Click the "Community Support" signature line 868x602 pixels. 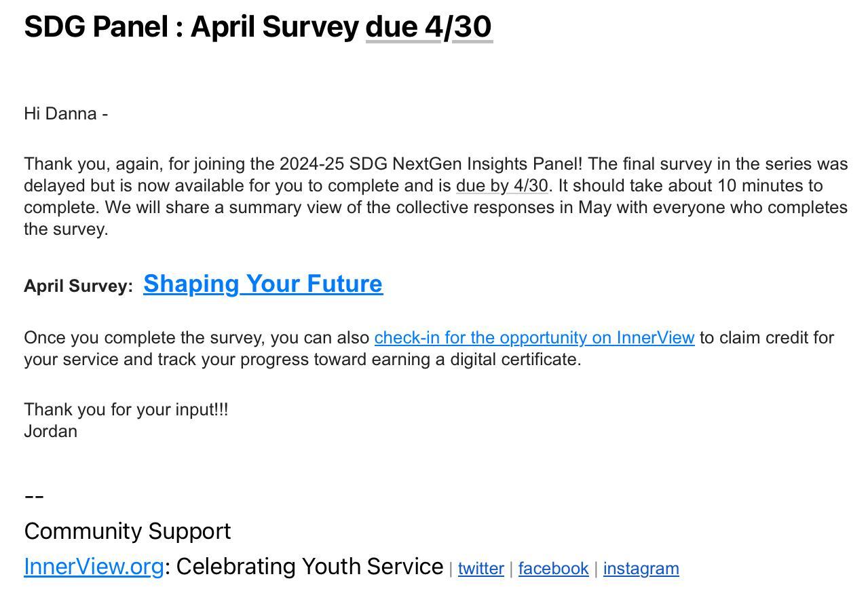128,531
